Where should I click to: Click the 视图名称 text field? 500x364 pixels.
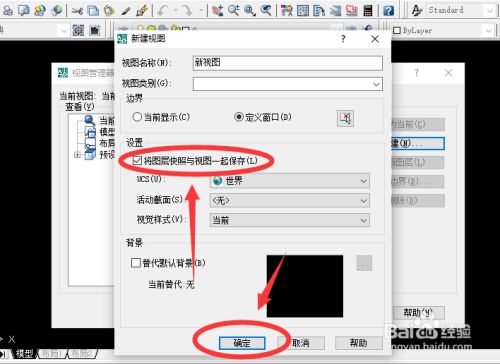click(x=288, y=63)
